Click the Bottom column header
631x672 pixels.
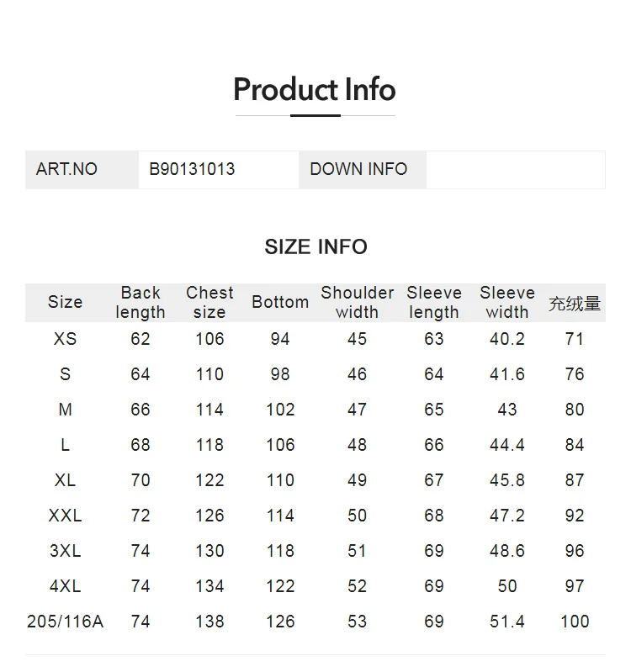(x=280, y=302)
